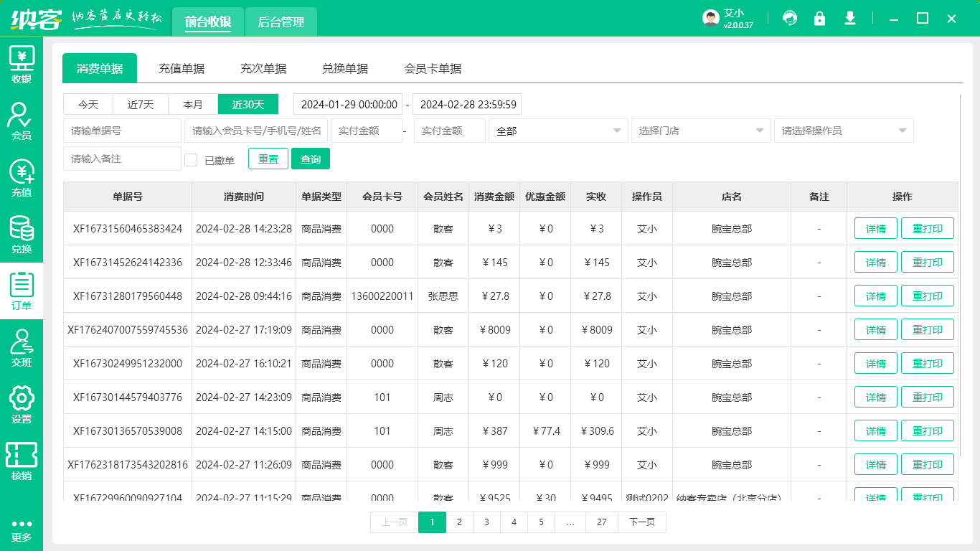Screen dimensions: 980x551
Task: Open the 选择门店 store dropdown
Action: (x=701, y=131)
